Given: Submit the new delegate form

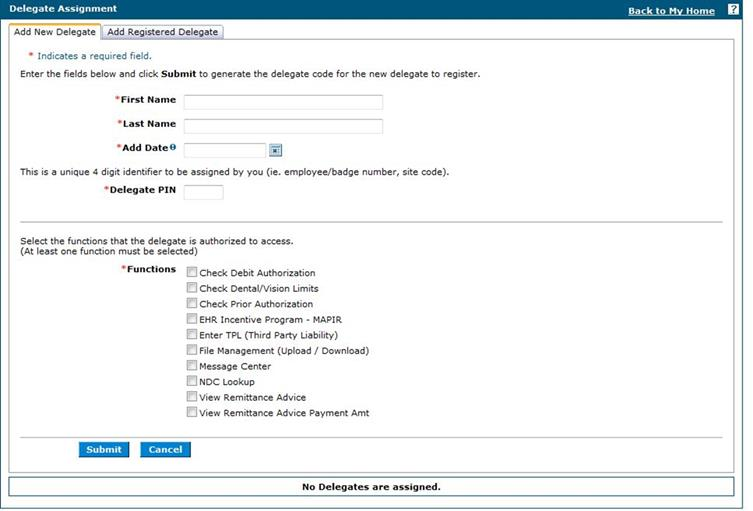Looking at the screenshot, I should 104,450.
